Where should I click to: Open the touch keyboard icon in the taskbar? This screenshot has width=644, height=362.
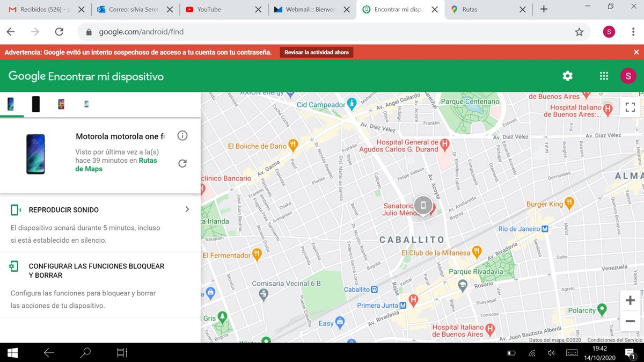[572, 353]
